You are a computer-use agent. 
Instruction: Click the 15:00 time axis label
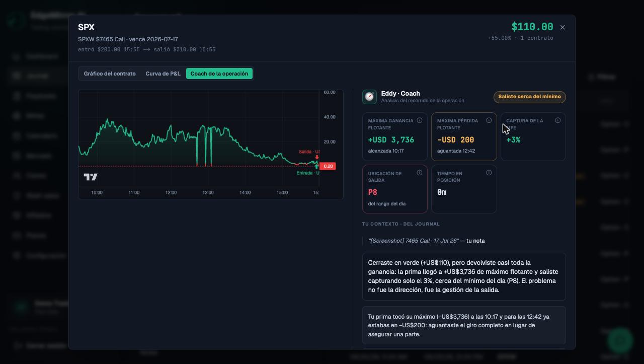tap(282, 193)
